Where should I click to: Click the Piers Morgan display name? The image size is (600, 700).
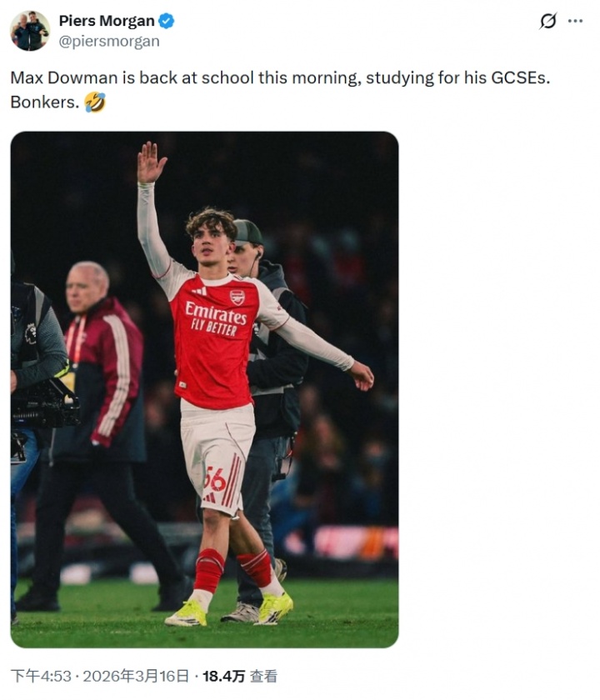106,22
